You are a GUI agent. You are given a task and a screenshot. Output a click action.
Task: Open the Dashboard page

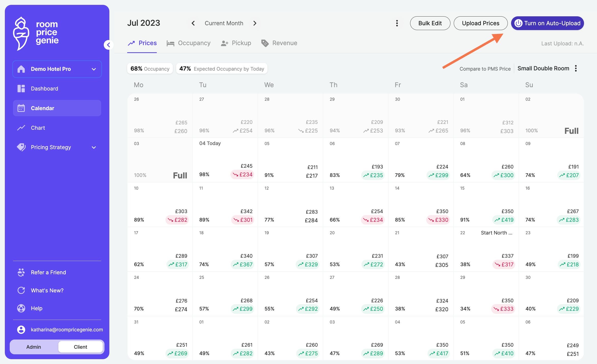[x=57, y=88]
